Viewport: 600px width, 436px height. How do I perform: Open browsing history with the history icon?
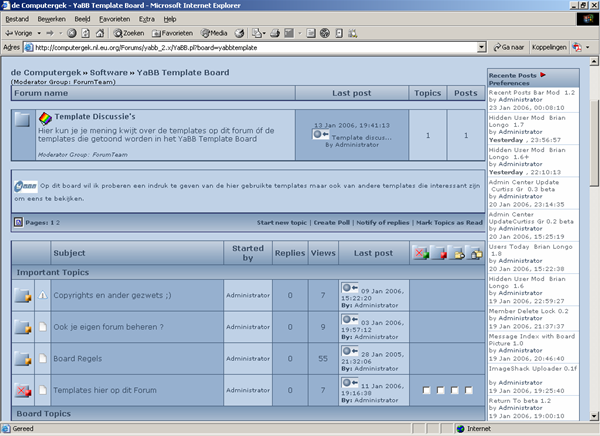tap(240, 33)
